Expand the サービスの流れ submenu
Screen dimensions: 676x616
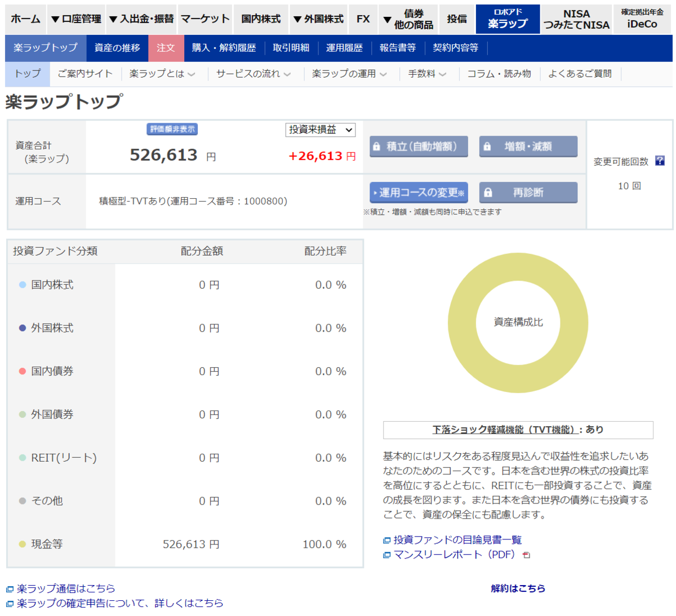[x=253, y=74]
